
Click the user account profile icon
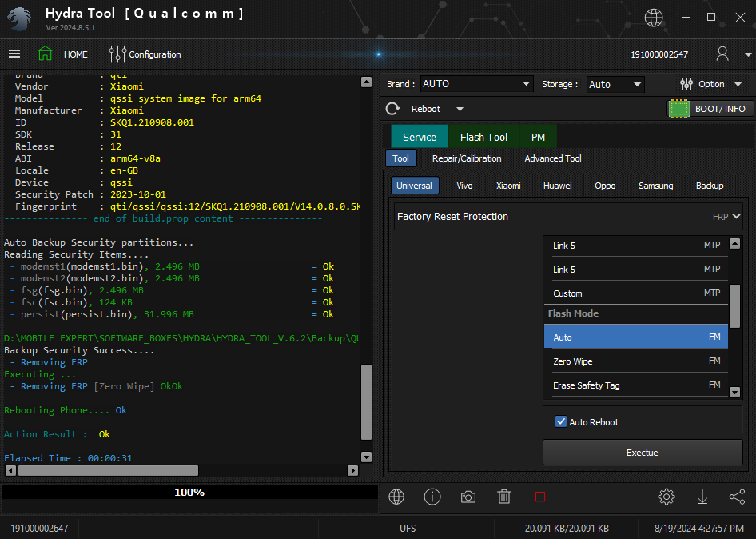pos(722,54)
